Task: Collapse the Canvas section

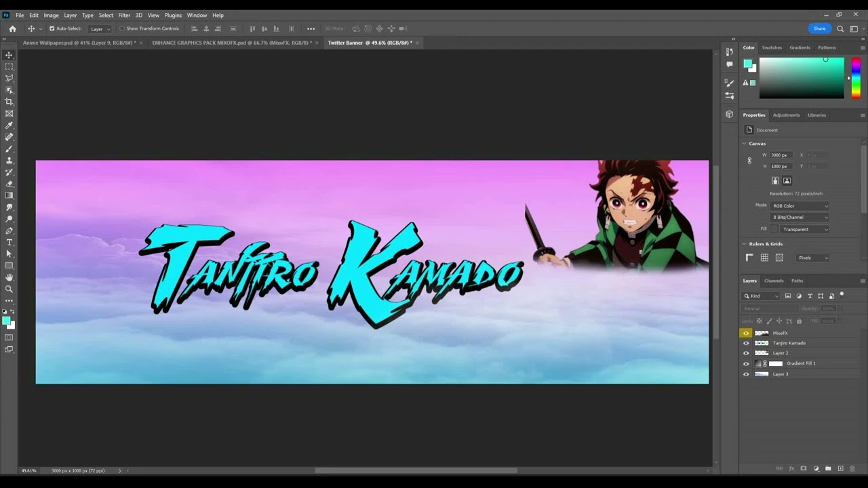Action: [744, 144]
